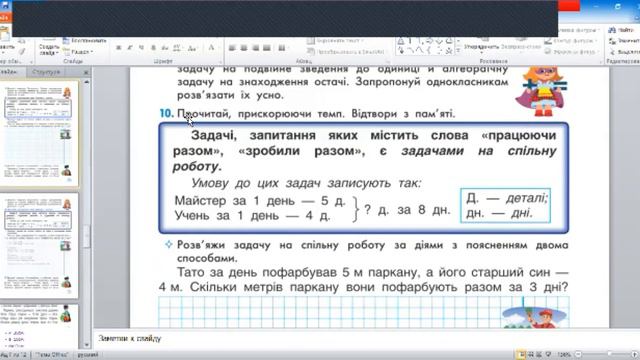Viewport: 640px width, 360px height.
Task: Click the Найти find button
Action: 622,30
